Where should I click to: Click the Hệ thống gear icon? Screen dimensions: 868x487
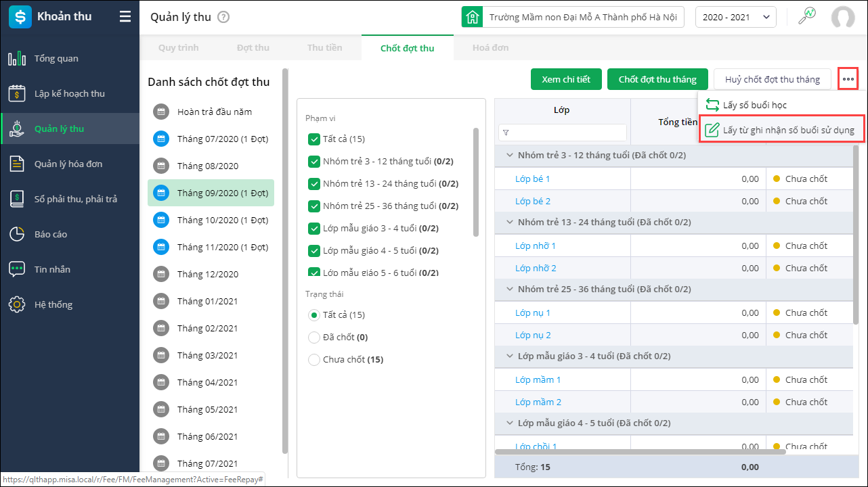17,305
